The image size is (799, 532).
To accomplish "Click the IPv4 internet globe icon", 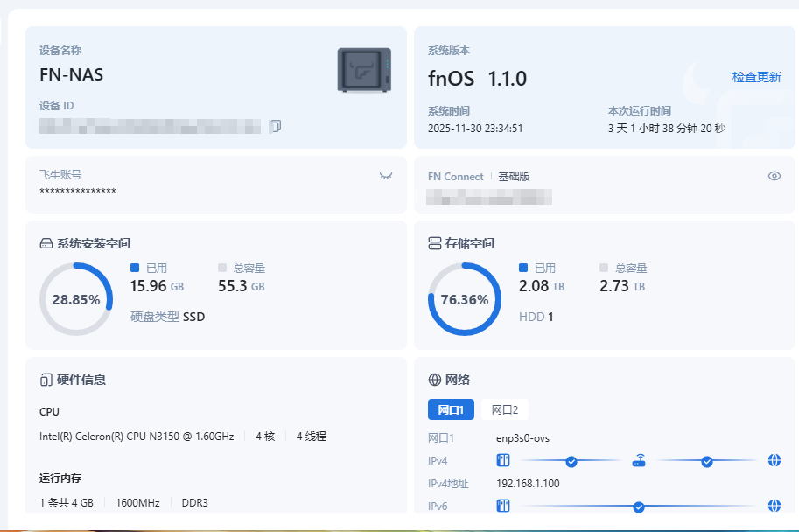I will click(774, 460).
